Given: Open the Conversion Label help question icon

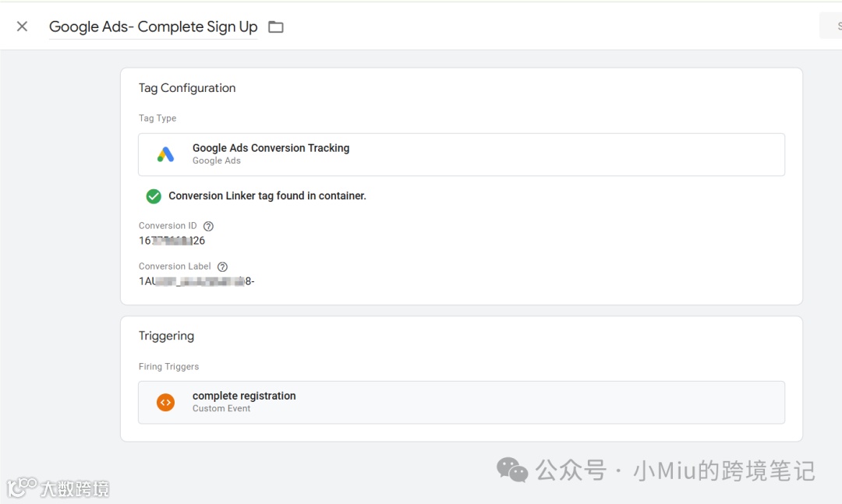Looking at the screenshot, I should pos(222,266).
